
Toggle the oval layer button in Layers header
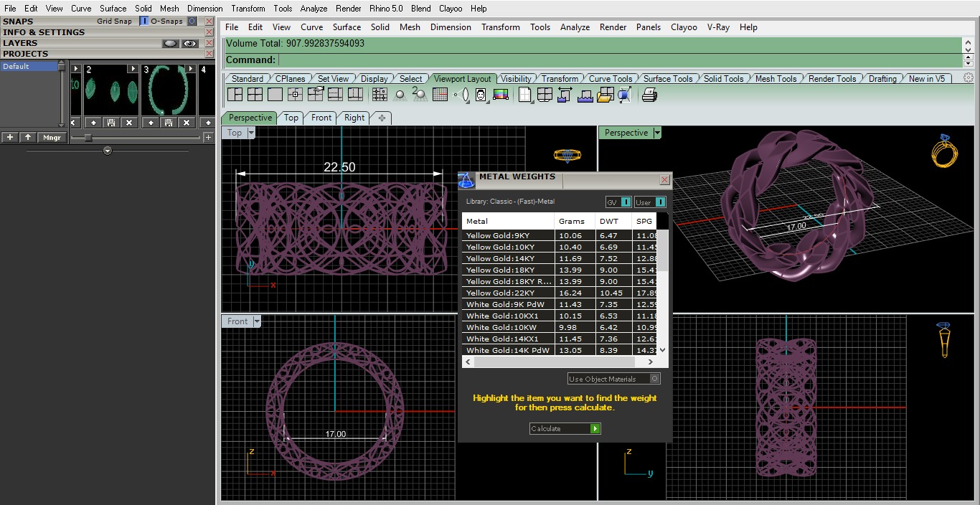[170, 43]
